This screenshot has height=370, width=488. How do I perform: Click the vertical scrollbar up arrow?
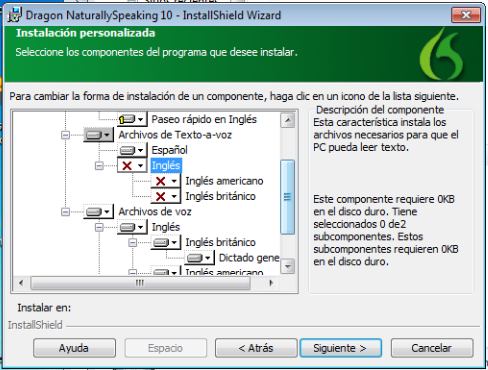click(287, 120)
